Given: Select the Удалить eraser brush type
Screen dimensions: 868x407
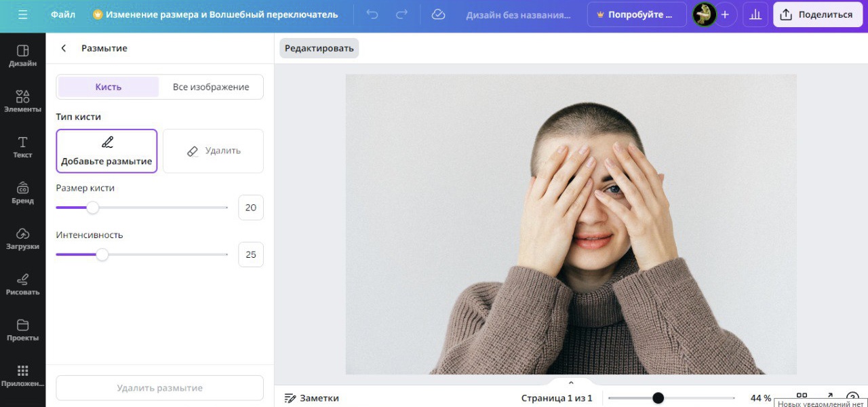Looking at the screenshot, I should [213, 151].
